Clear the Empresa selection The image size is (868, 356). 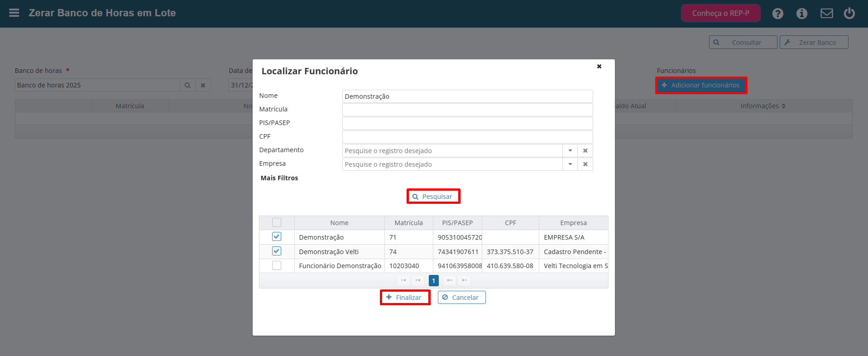point(585,164)
